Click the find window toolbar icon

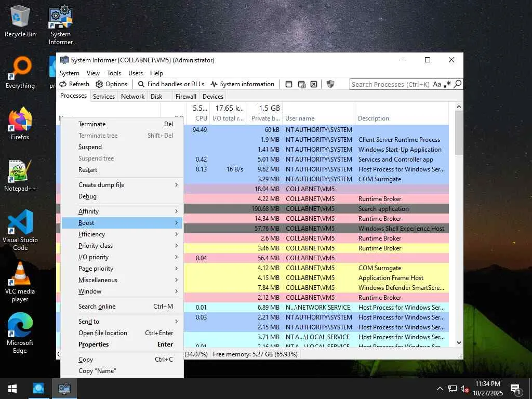click(289, 84)
